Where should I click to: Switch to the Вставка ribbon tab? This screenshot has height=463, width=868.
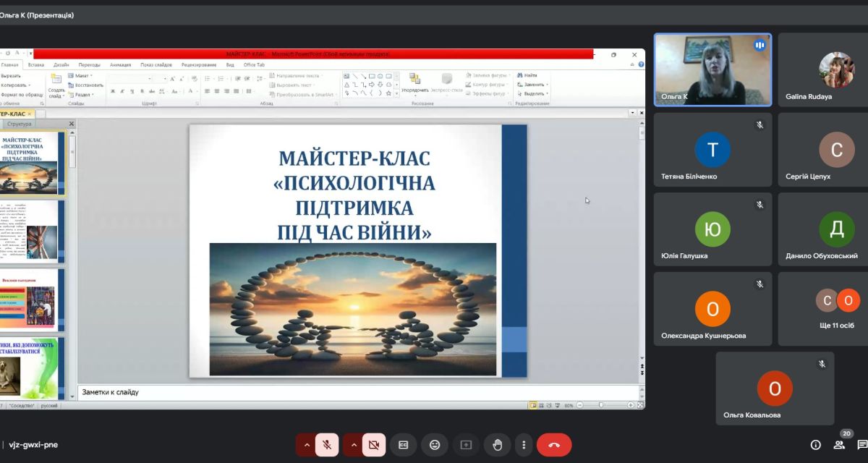(35, 64)
